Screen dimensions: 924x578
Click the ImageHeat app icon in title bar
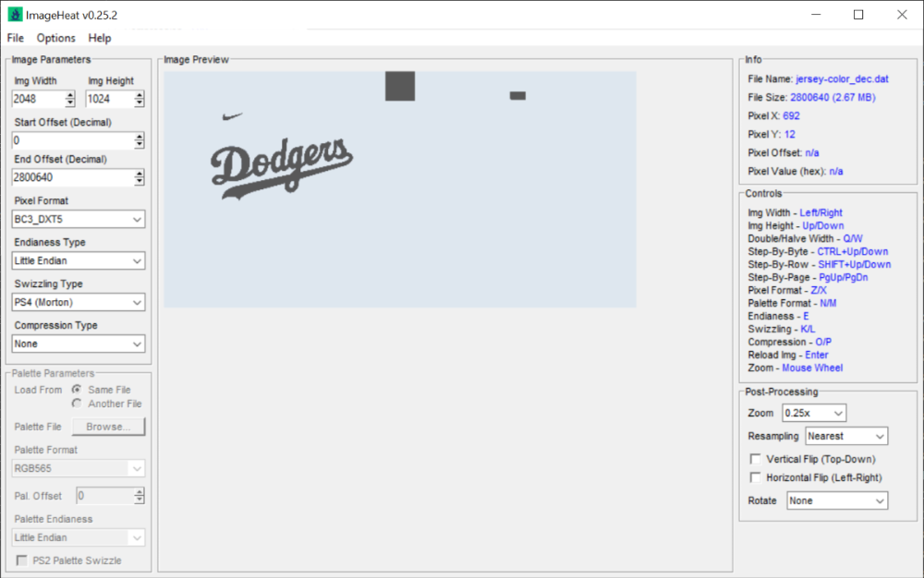pyautogui.click(x=15, y=15)
